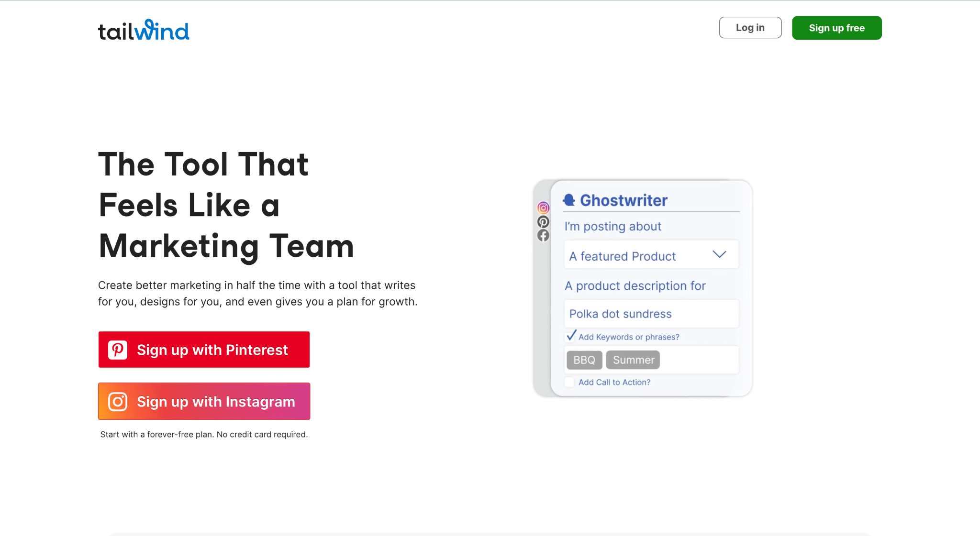Open the featured Product dropdown menu
980x536 pixels.
click(x=650, y=255)
